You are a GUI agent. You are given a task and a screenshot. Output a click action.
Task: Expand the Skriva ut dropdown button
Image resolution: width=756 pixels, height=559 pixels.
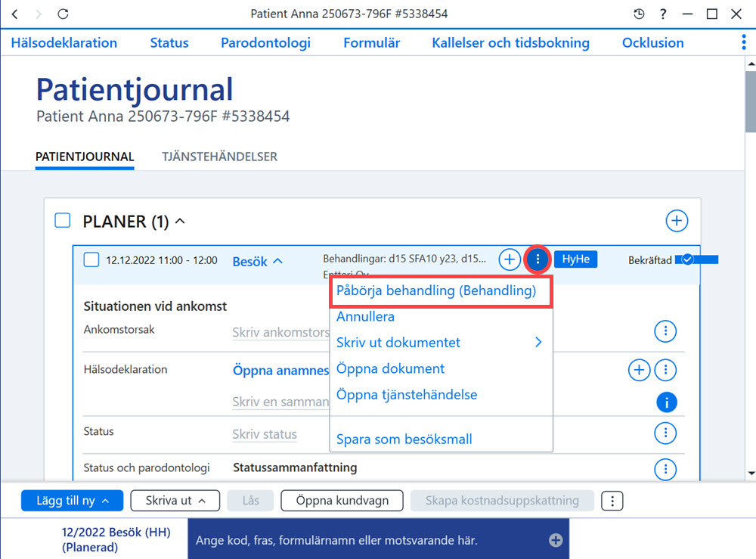tap(175, 501)
